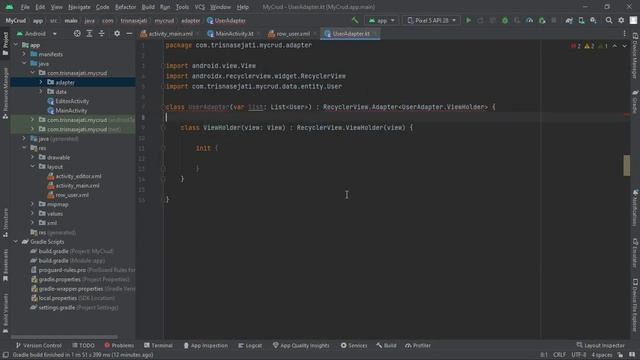Toggle the Bookmarks tool window
This screenshot has width=640, height=360.
click(5, 266)
